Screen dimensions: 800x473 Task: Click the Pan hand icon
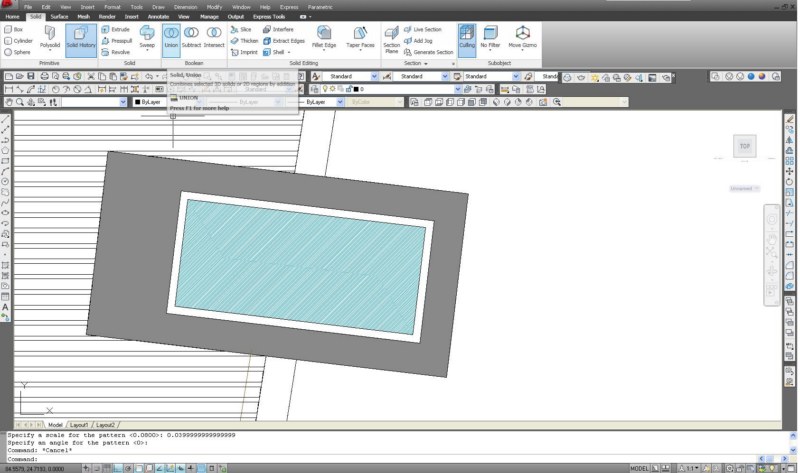click(x=9, y=102)
